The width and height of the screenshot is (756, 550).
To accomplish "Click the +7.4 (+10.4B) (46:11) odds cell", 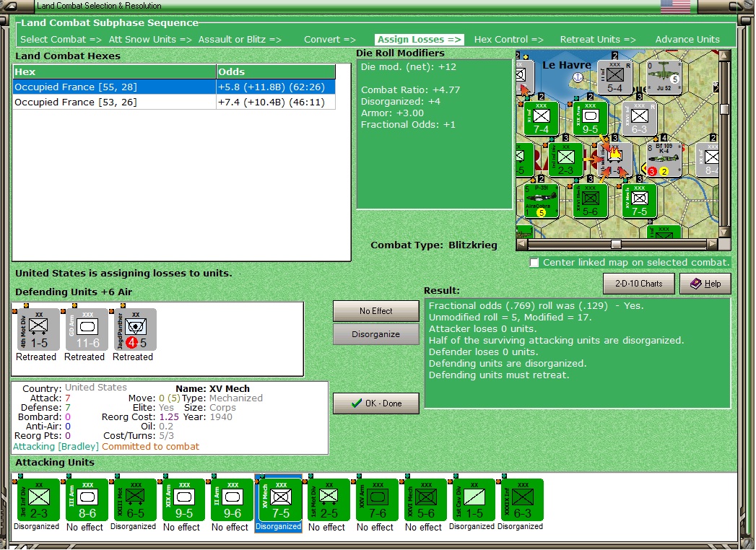I will pyautogui.click(x=276, y=102).
